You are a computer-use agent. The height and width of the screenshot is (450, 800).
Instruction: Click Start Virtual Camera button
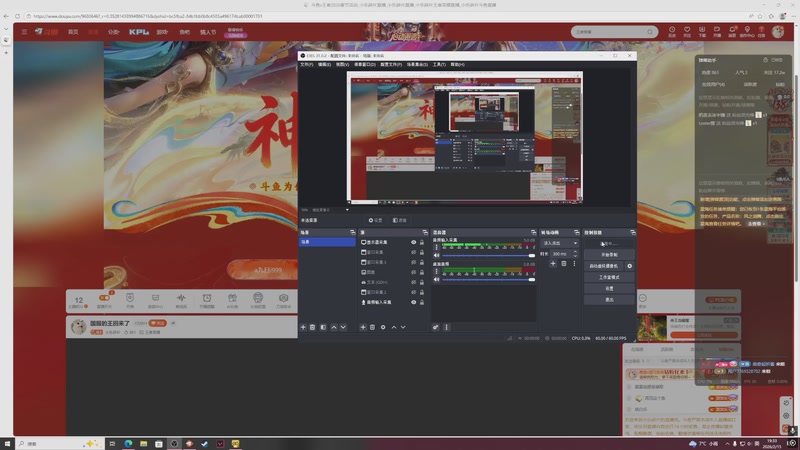[x=604, y=266]
